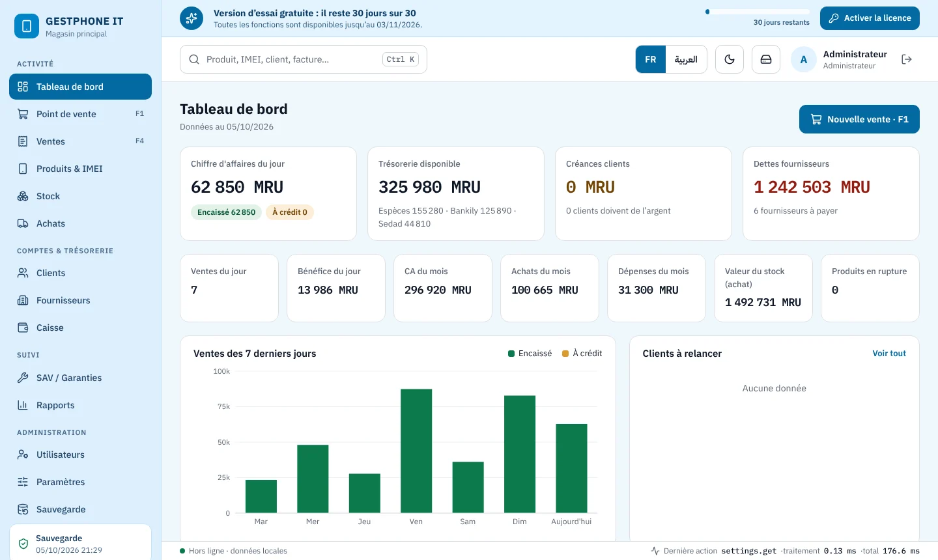Image resolution: width=938 pixels, height=560 pixels.
Task: Open the Dettes fournisseurs card
Action: tap(831, 193)
